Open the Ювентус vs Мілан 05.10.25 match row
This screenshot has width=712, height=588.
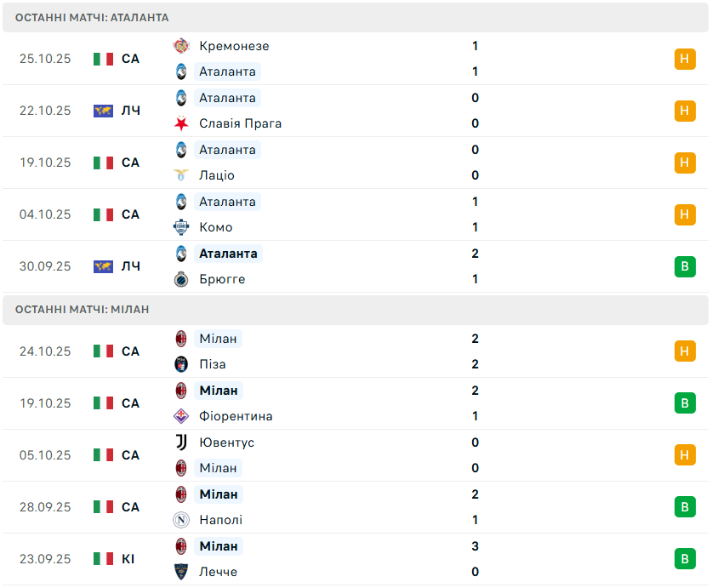(356, 455)
